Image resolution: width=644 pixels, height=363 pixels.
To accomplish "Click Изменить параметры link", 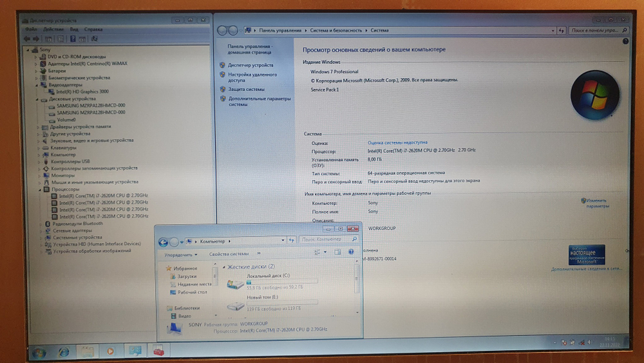I will [597, 203].
